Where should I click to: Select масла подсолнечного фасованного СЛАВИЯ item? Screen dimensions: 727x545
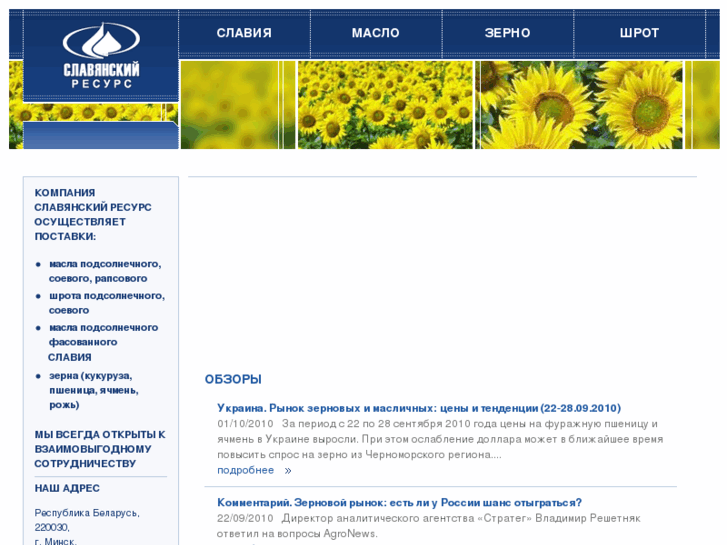pyautogui.click(x=103, y=342)
